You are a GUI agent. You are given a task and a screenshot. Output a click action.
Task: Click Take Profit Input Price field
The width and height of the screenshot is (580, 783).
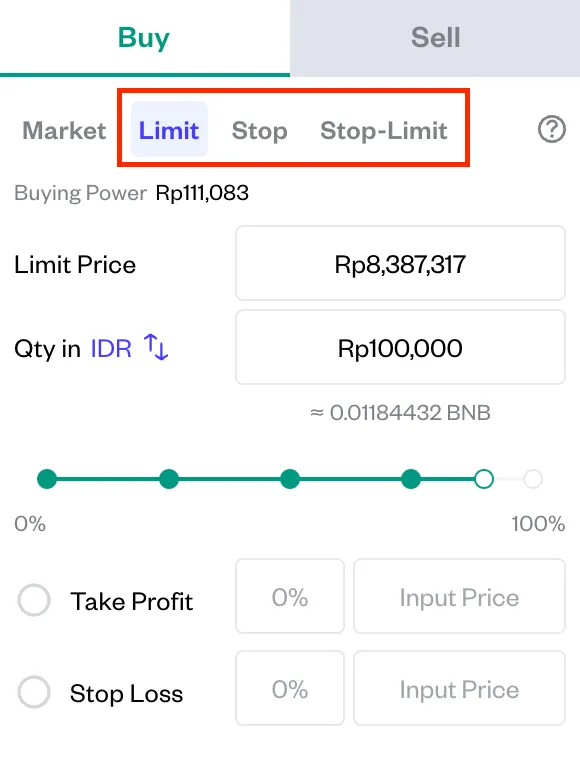click(459, 596)
